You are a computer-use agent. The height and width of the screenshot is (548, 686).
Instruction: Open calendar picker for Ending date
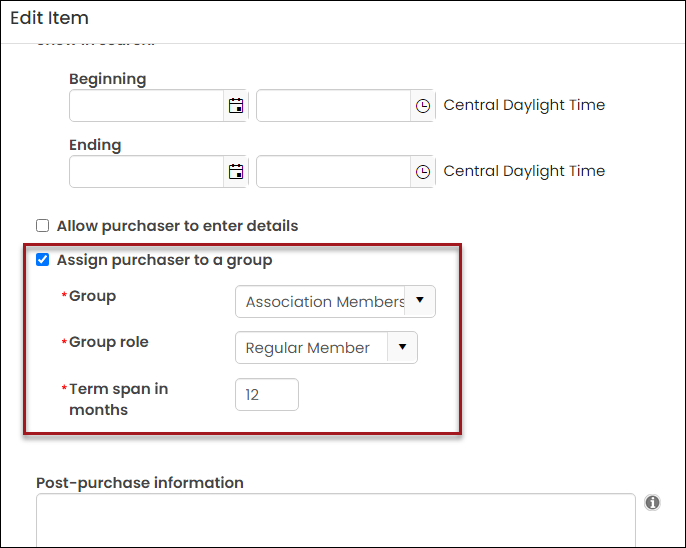236,171
